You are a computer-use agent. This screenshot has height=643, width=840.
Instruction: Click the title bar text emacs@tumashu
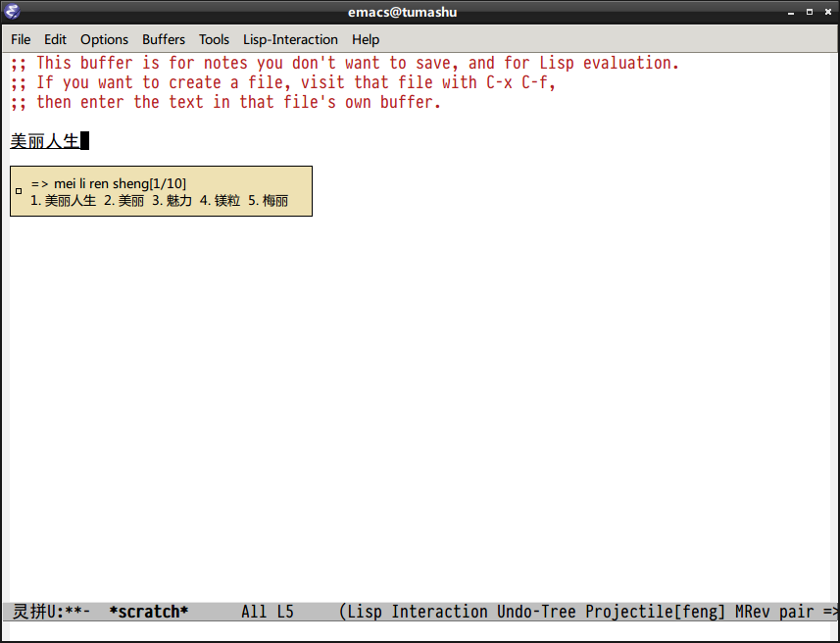402,12
